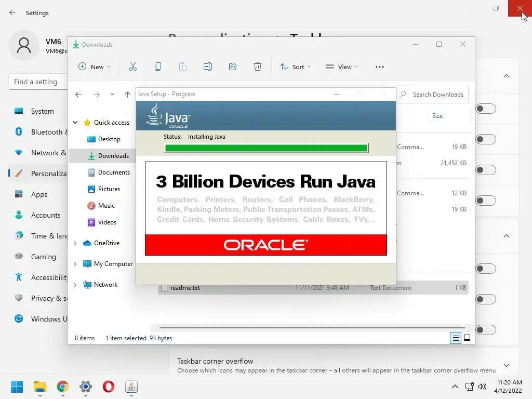
Task: Launch Chrome from the taskbar
Action: coord(63,387)
